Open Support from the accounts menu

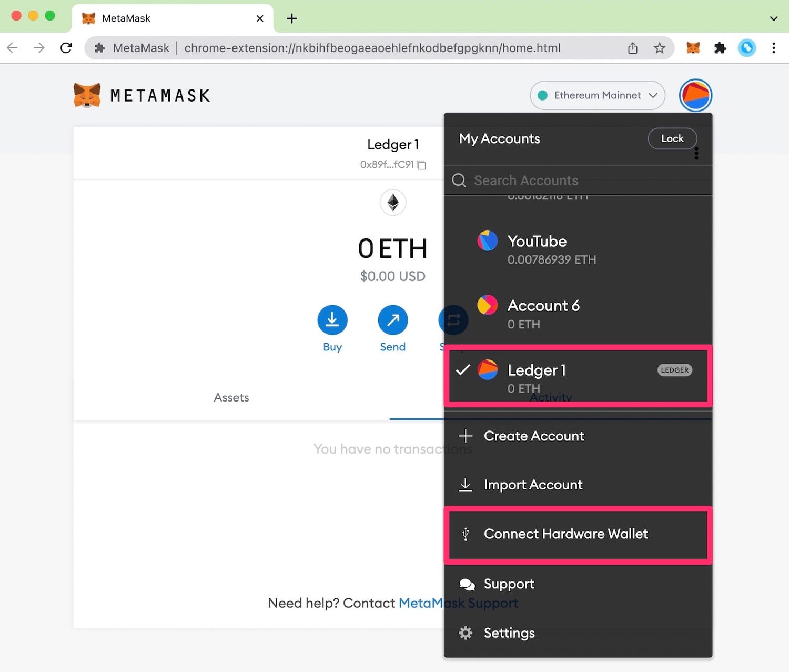pos(578,584)
